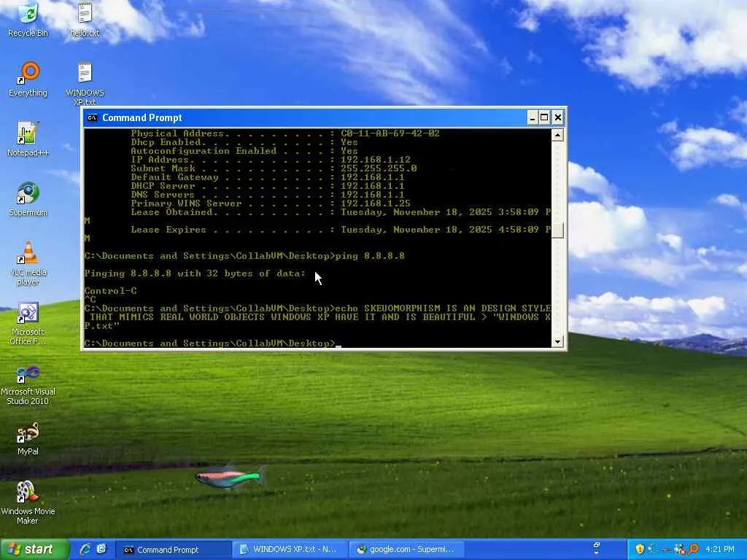Click the 'Dhcp Enabled' line in the console

tap(244, 142)
